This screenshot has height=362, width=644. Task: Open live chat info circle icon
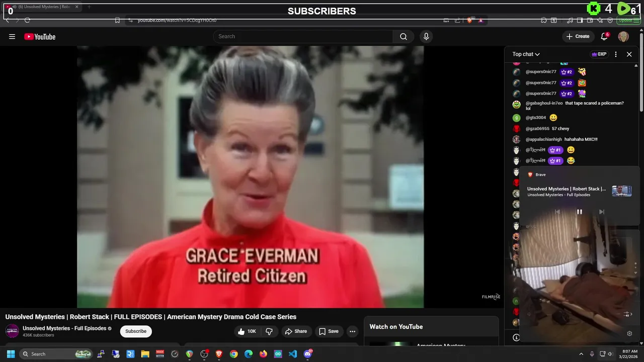[x=516, y=337]
